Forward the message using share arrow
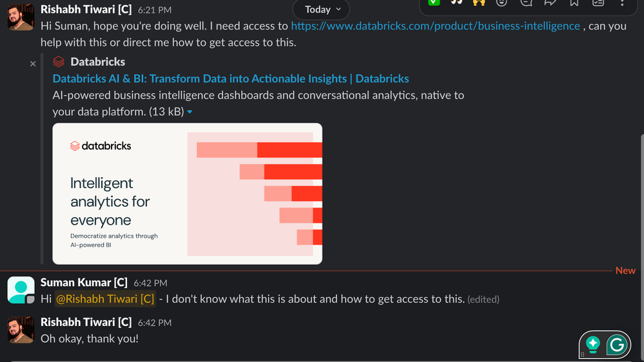Image resolution: width=644 pixels, height=362 pixels. click(x=550, y=3)
